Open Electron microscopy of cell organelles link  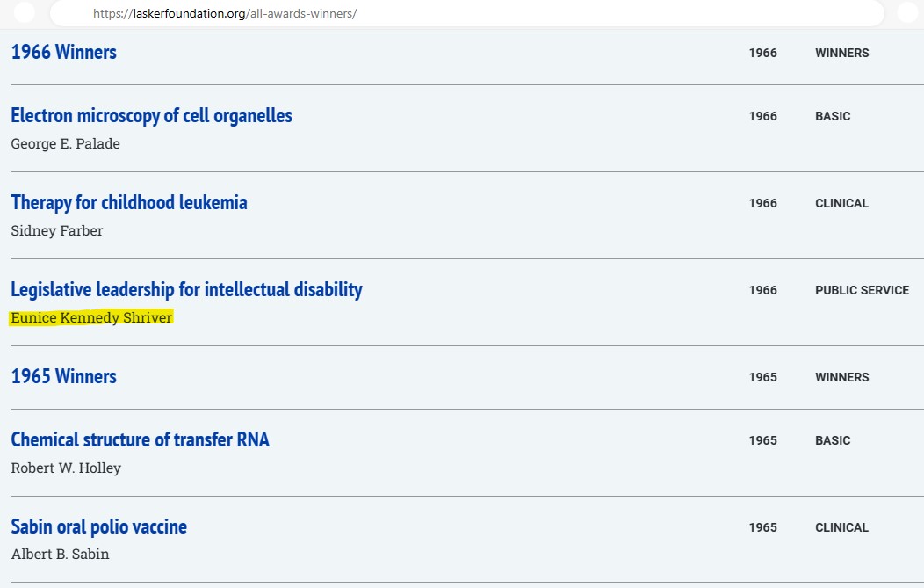point(151,116)
